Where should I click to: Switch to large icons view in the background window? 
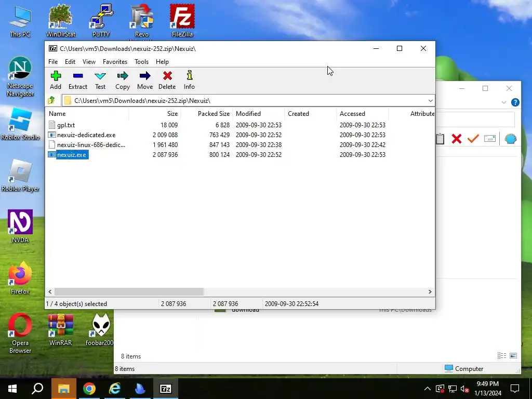pyautogui.click(x=513, y=355)
